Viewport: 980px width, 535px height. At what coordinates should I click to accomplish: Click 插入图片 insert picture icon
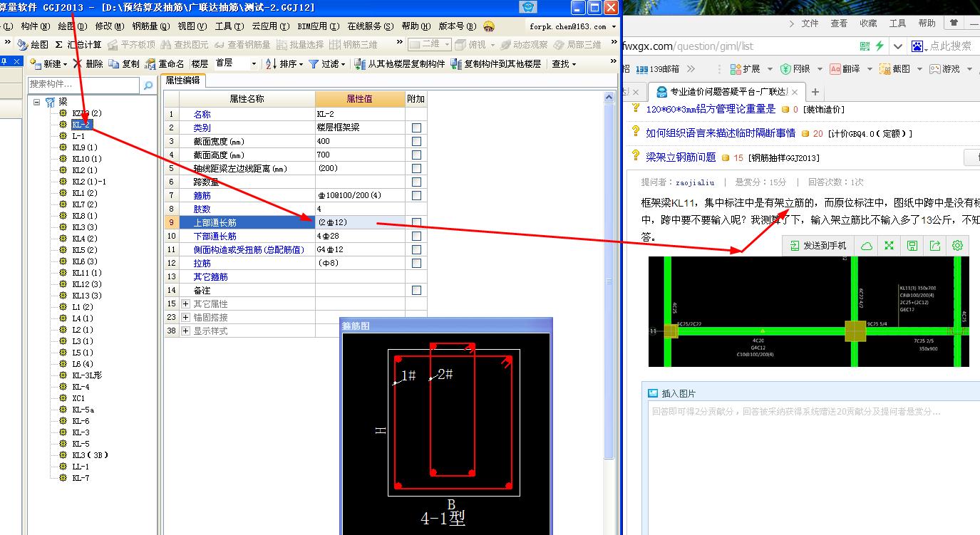(x=652, y=393)
